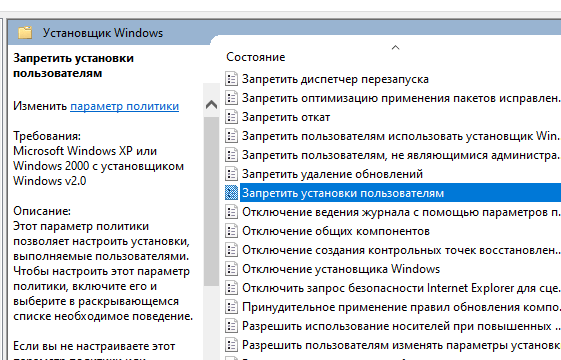
Task: Click the Установщик Windows folder icon
Action: 25,33
